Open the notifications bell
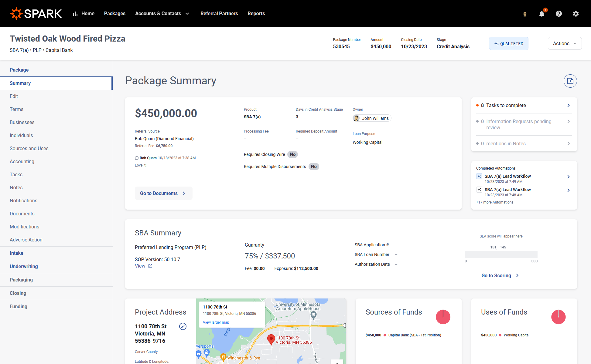591x364 pixels. pyautogui.click(x=542, y=14)
